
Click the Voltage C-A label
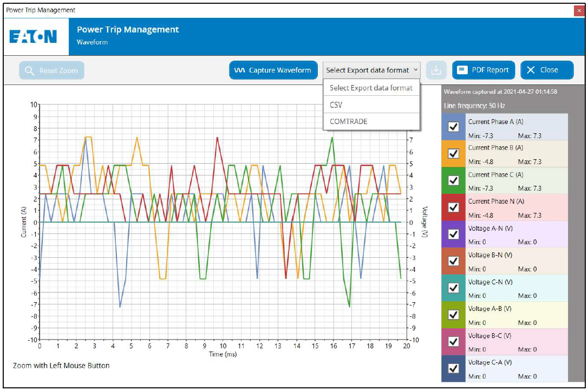coord(490,362)
